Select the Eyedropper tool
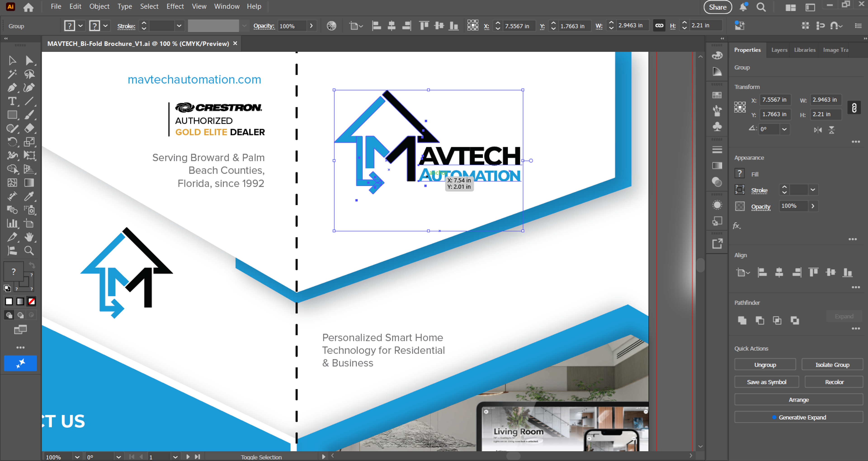Screen dimensions: 868x461 tap(29, 196)
